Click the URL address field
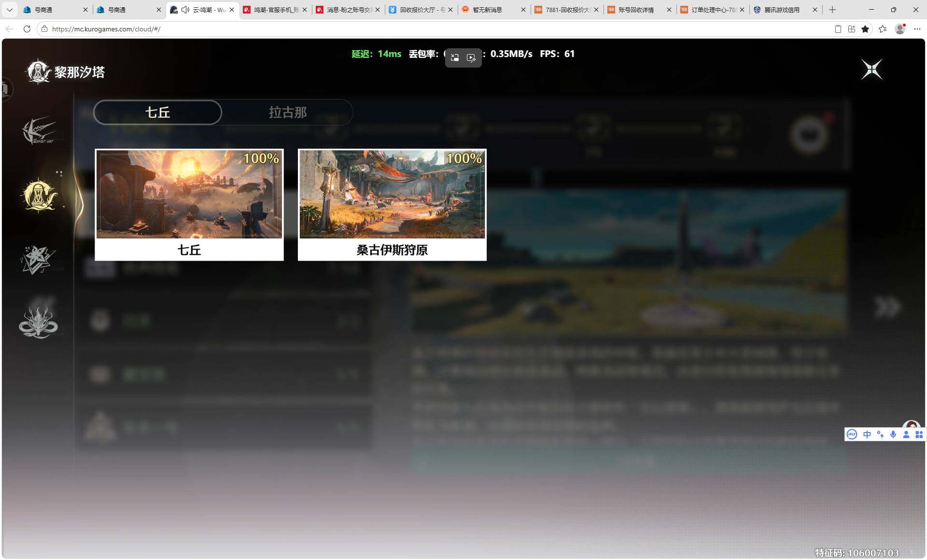Viewport: 927px width, 560px height. point(435,29)
